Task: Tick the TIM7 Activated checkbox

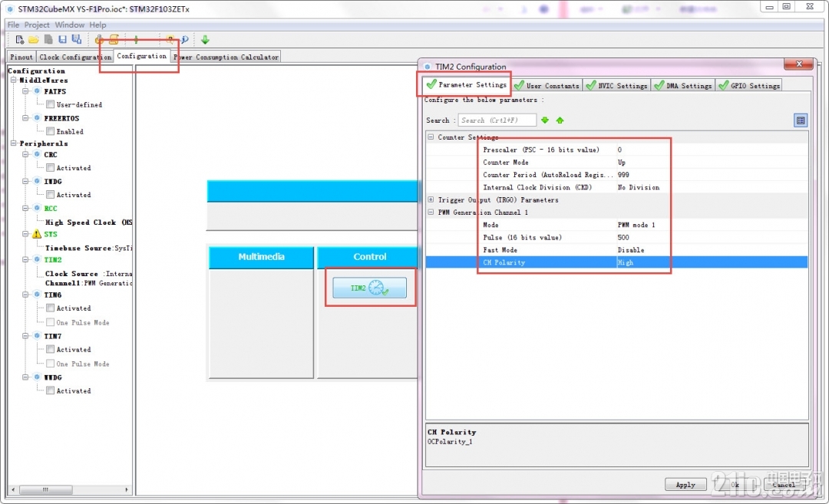Action: click(x=50, y=349)
